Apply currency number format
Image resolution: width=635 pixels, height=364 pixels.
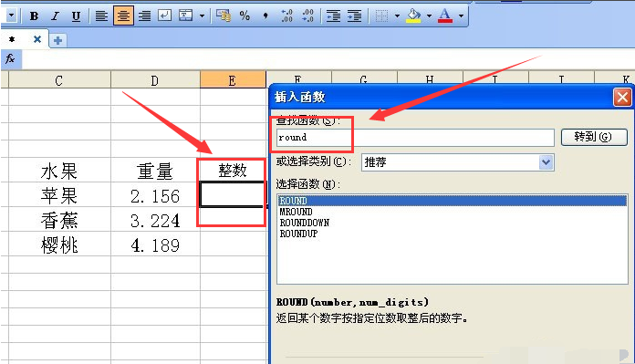[224, 16]
